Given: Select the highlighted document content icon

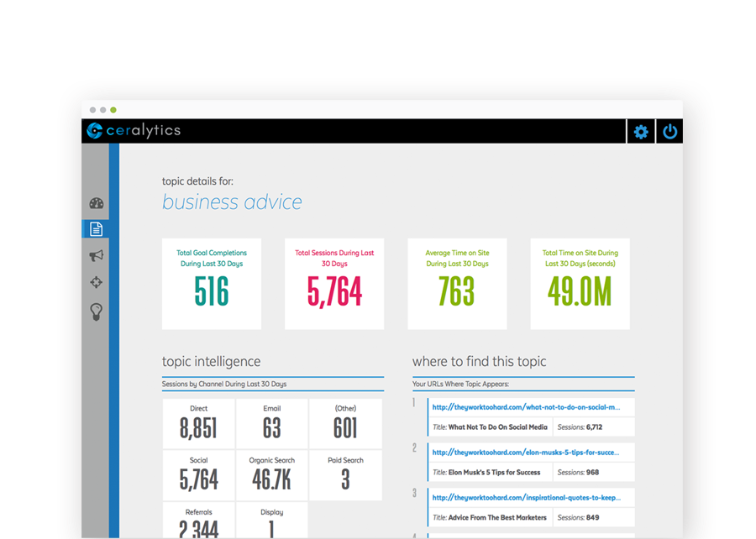Looking at the screenshot, I should pyautogui.click(x=96, y=228).
